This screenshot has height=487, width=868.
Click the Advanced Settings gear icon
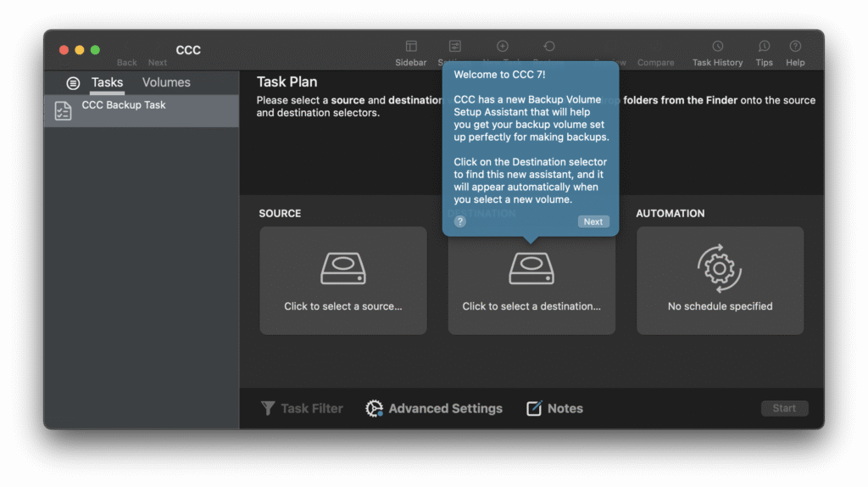pyautogui.click(x=374, y=408)
